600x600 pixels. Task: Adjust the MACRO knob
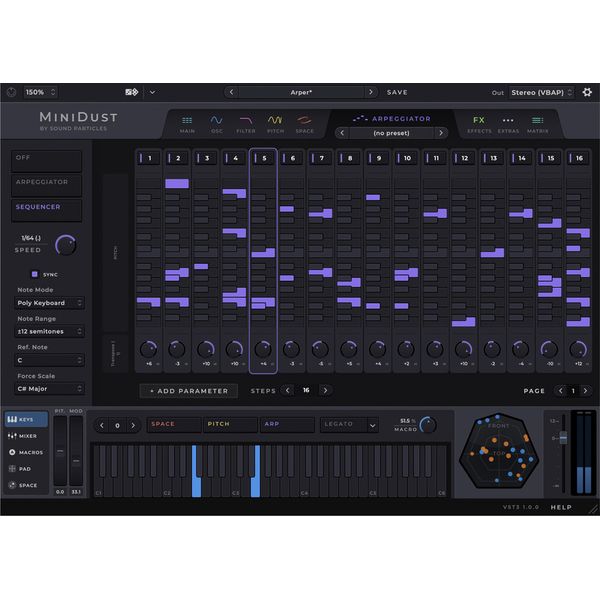(428, 425)
